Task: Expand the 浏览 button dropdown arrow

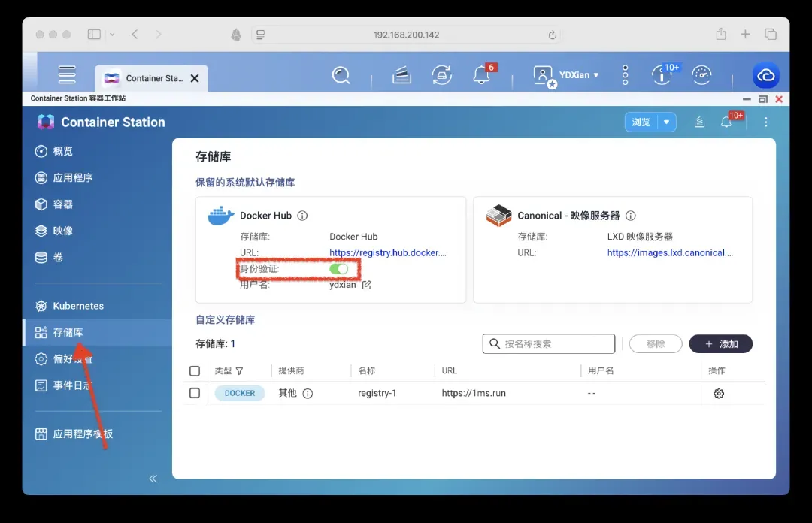Action: (x=666, y=122)
